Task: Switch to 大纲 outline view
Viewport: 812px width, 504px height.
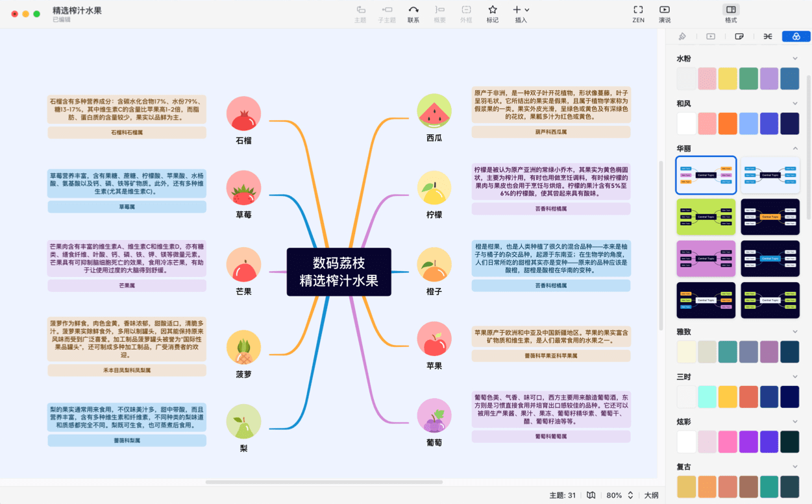Action: point(651,495)
